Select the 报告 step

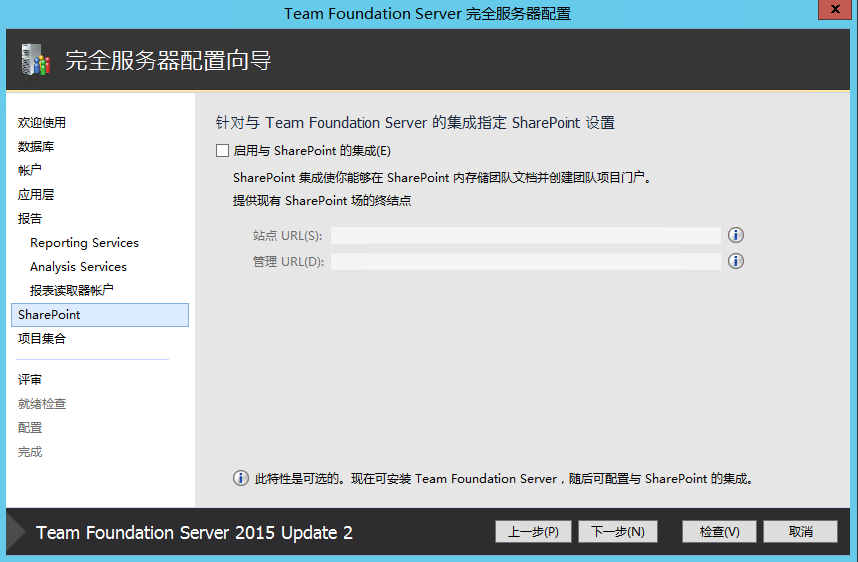[x=30, y=218]
